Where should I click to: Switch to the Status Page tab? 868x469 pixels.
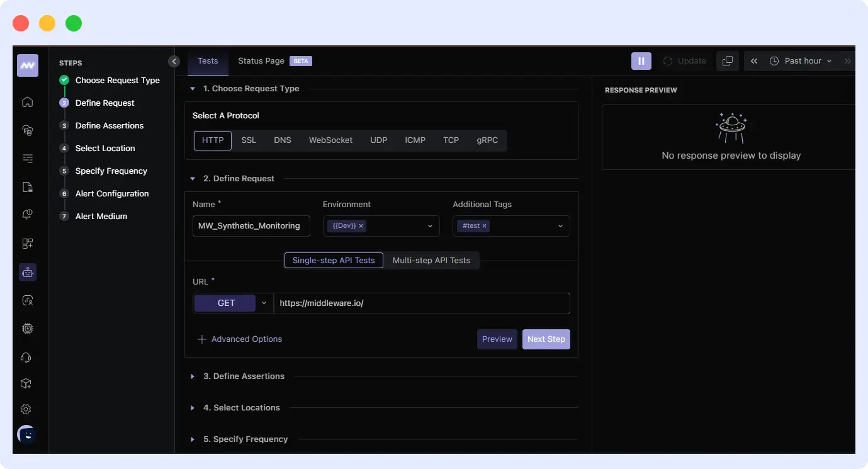(x=261, y=61)
